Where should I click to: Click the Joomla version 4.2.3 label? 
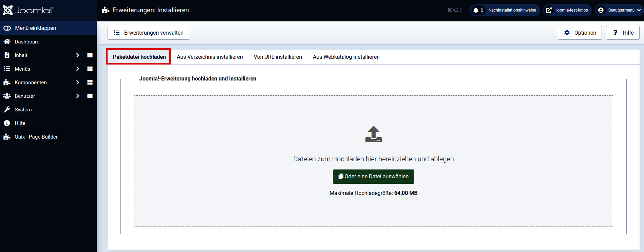[455, 10]
